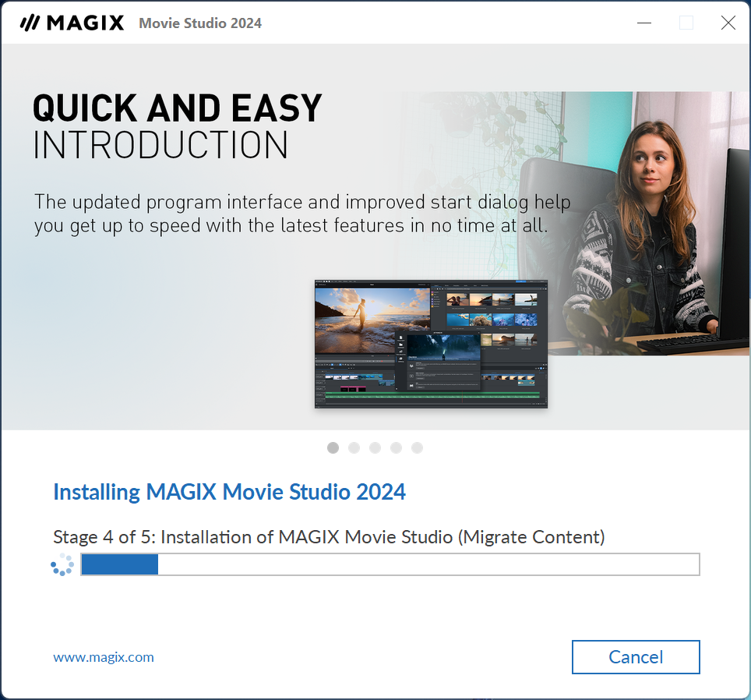Go to the fifth carousel slide dot
Screen dimensions: 751x700
(x=418, y=447)
